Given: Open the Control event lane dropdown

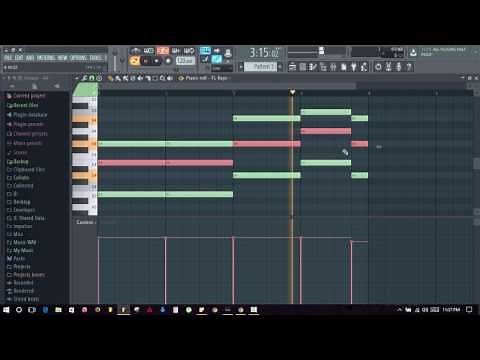Looking at the screenshot, I should (x=86, y=222).
